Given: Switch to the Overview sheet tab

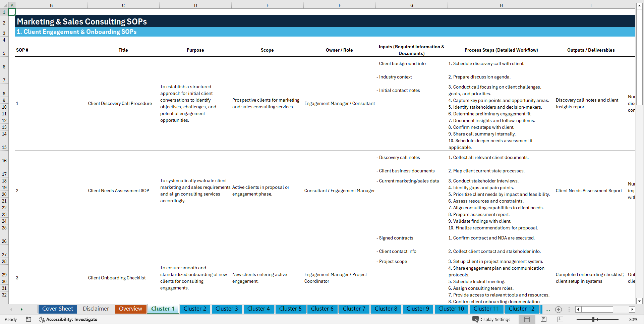Looking at the screenshot, I should pyautogui.click(x=130, y=309).
